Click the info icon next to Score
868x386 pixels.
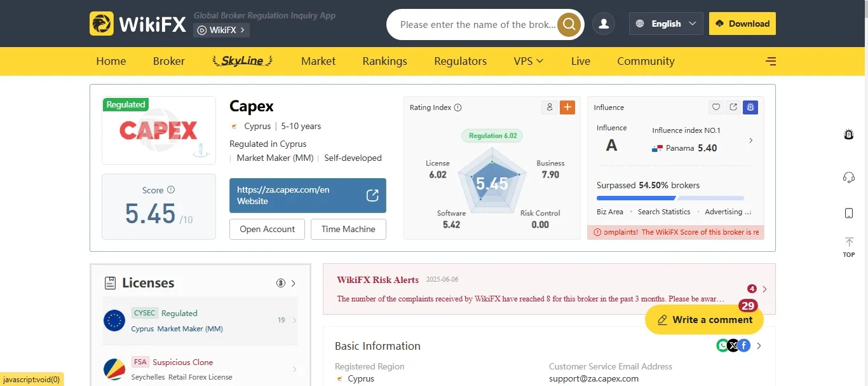tap(171, 190)
